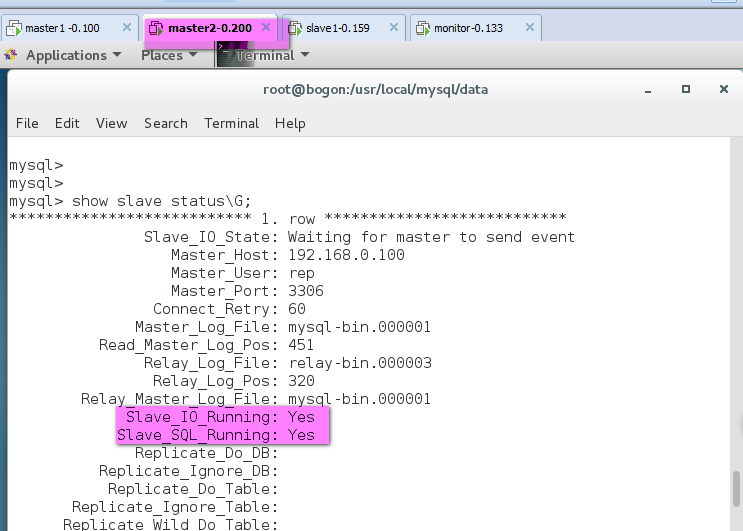The width and height of the screenshot is (743, 531).
Task: Open the Terminal menu in menu bar
Action: pyautogui.click(x=232, y=124)
